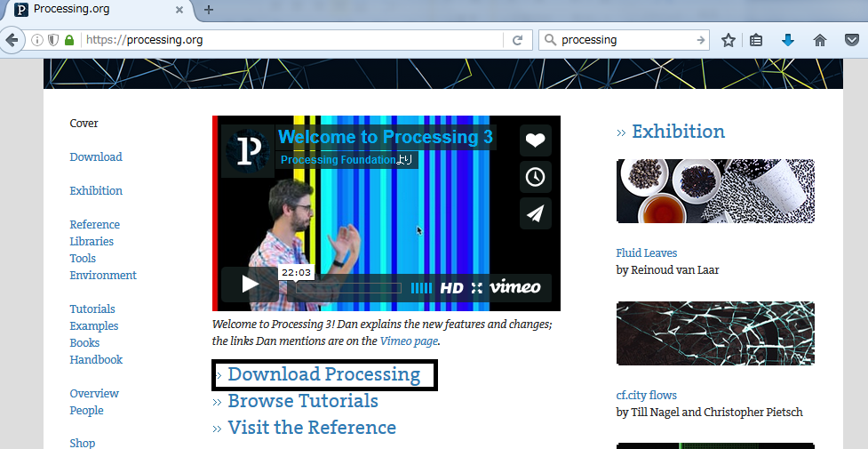
Task: Open the Fluid Leaves thumbnail image
Action: pyautogui.click(x=715, y=191)
